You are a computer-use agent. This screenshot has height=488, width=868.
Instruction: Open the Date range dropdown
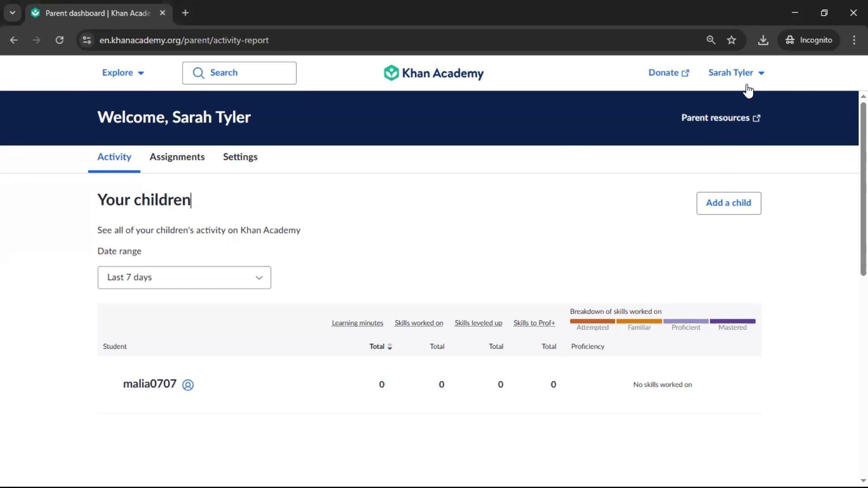[184, 277]
